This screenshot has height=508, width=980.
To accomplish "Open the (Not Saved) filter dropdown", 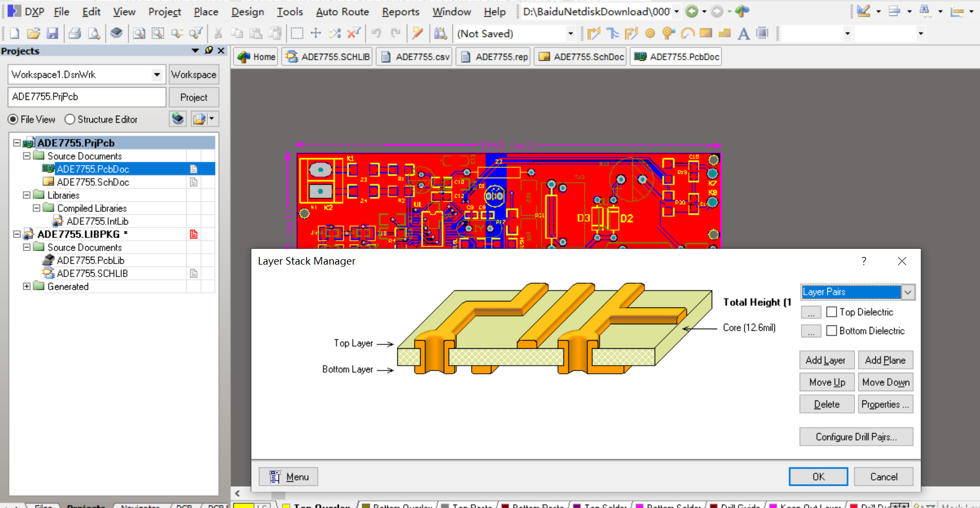I will (x=570, y=34).
